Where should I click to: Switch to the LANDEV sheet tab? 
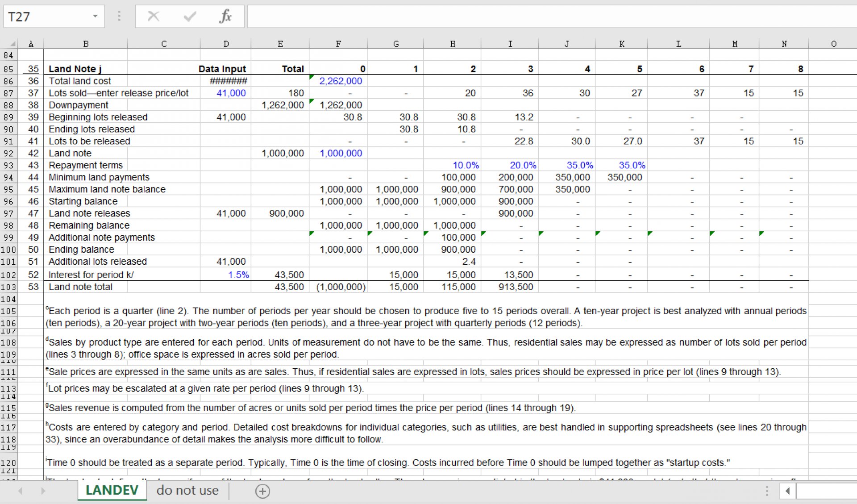112,491
